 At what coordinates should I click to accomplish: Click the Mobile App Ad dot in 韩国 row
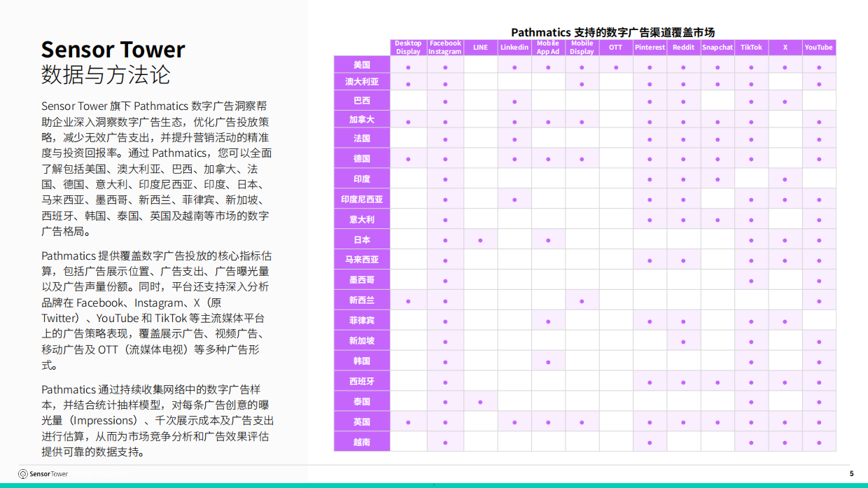pyautogui.click(x=548, y=362)
